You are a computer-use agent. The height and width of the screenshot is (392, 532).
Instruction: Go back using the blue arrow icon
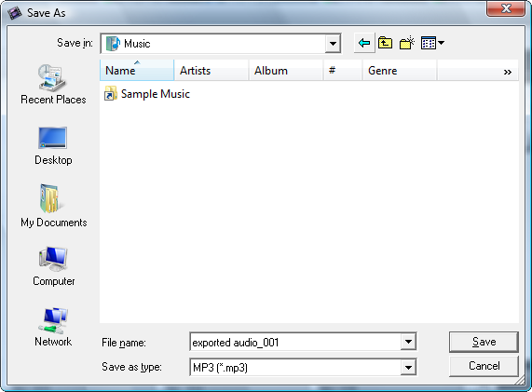364,43
